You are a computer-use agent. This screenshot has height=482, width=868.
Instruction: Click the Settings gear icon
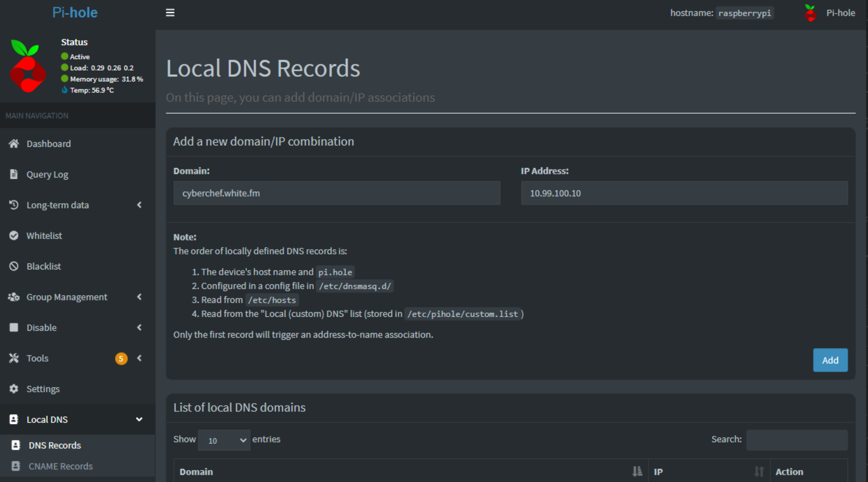(14, 389)
